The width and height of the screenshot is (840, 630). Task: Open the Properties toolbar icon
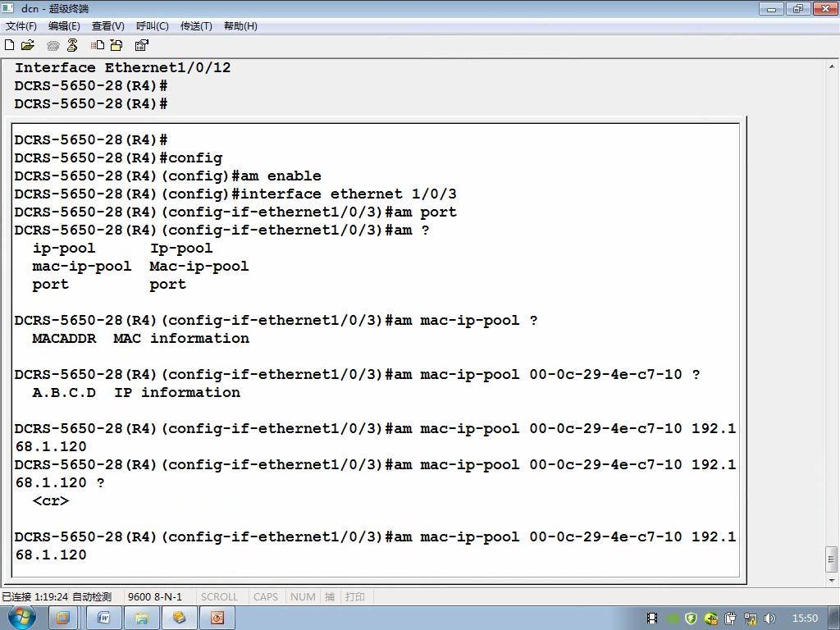click(141, 45)
